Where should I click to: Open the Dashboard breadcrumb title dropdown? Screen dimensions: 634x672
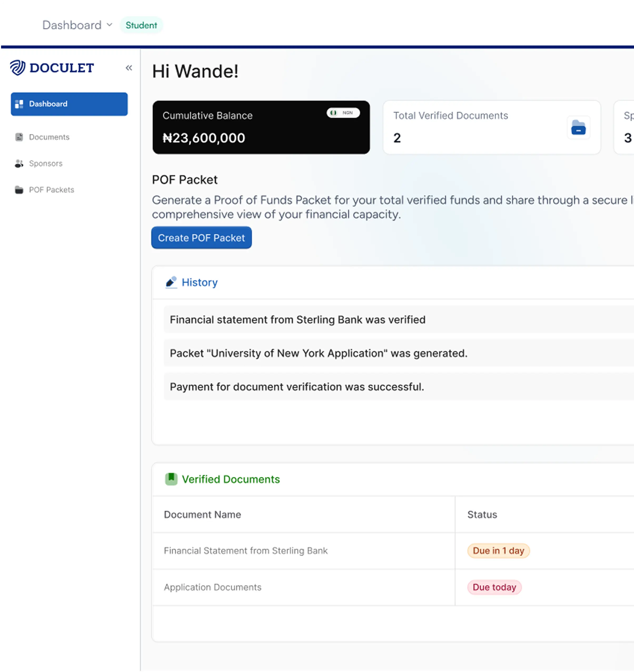(72, 25)
